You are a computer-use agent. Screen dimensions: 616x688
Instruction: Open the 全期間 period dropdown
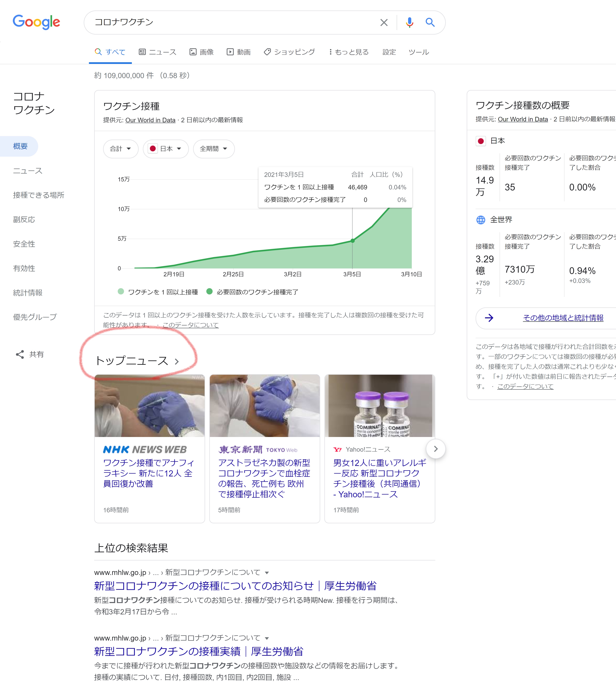pyautogui.click(x=214, y=149)
